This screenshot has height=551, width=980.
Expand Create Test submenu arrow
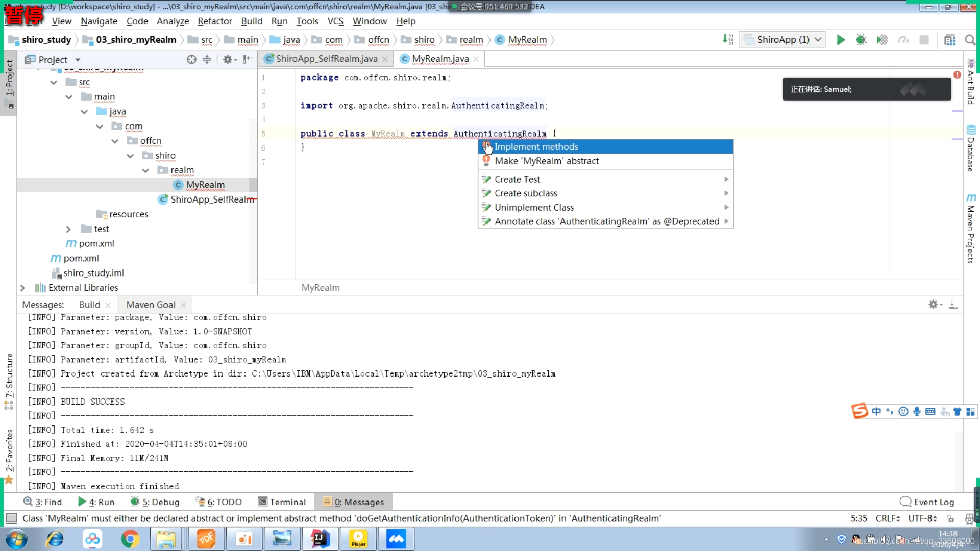(x=726, y=179)
